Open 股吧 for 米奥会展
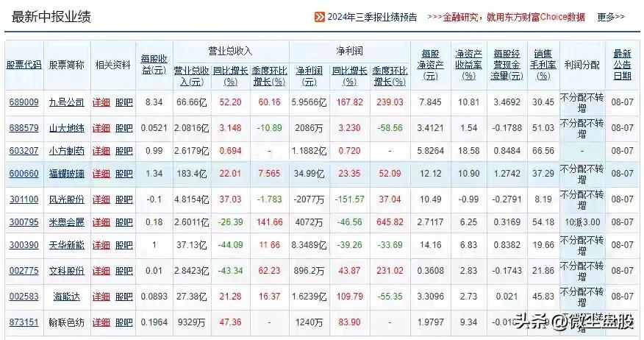Image resolution: width=644 pixels, height=340 pixels. (x=124, y=222)
